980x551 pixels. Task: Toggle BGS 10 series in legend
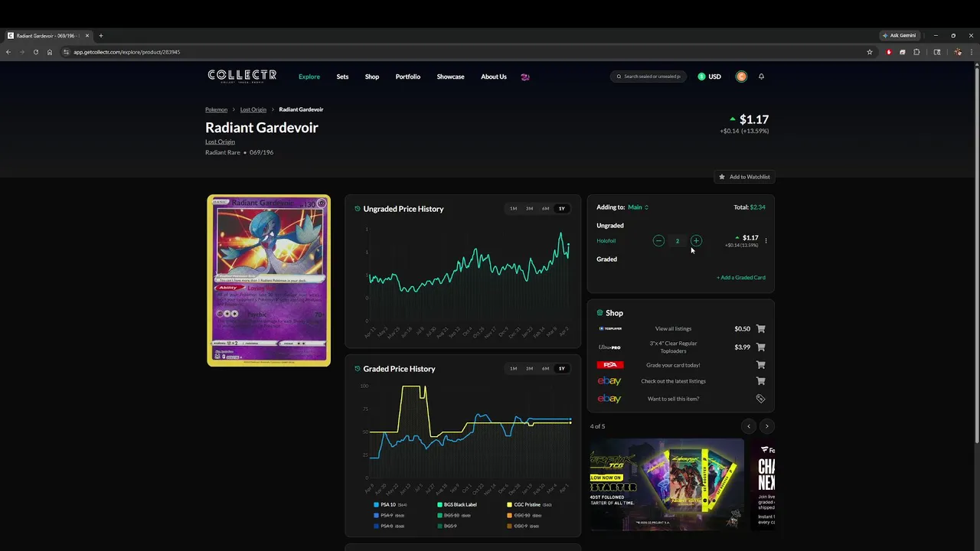pyautogui.click(x=453, y=516)
